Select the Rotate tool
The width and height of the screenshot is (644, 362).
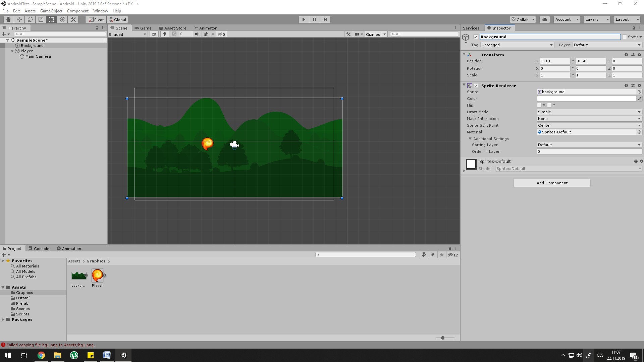click(x=30, y=19)
